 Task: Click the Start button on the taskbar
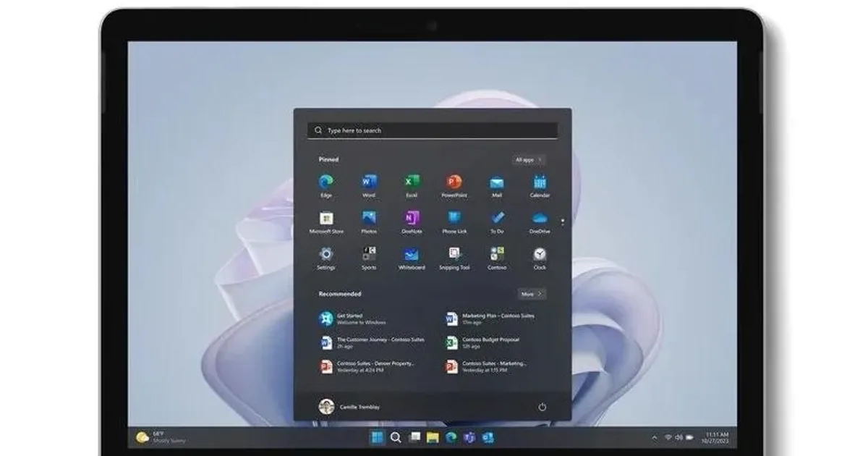point(378,437)
